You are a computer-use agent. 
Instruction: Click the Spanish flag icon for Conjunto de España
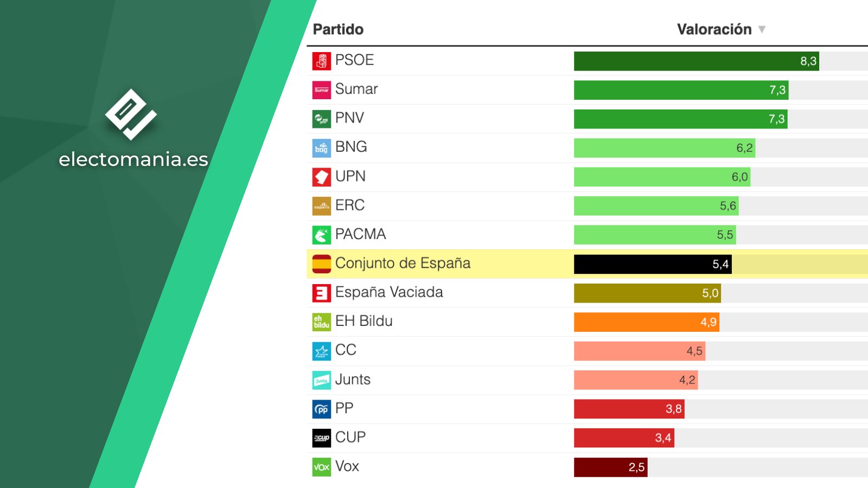click(322, 264)
